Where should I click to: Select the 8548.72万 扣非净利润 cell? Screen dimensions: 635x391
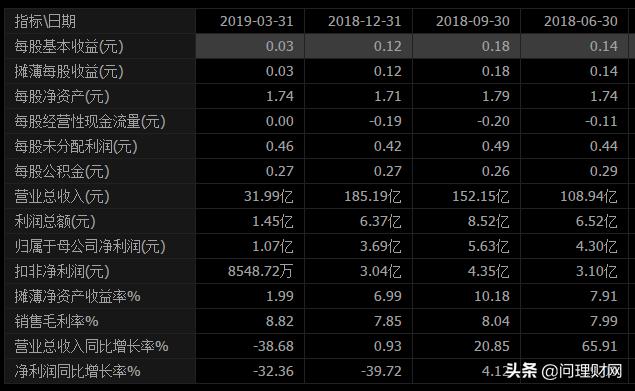(x=260, y=271)
